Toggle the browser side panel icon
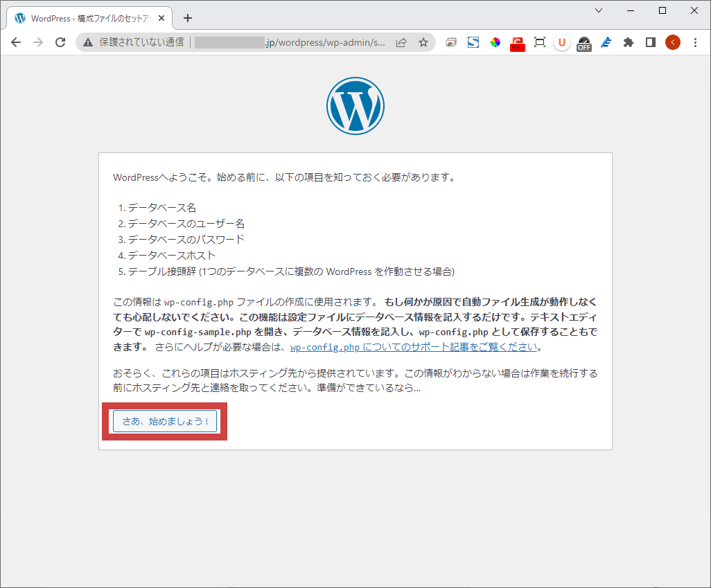This screenshot has width=711, height=588. (x=651, y=42)
